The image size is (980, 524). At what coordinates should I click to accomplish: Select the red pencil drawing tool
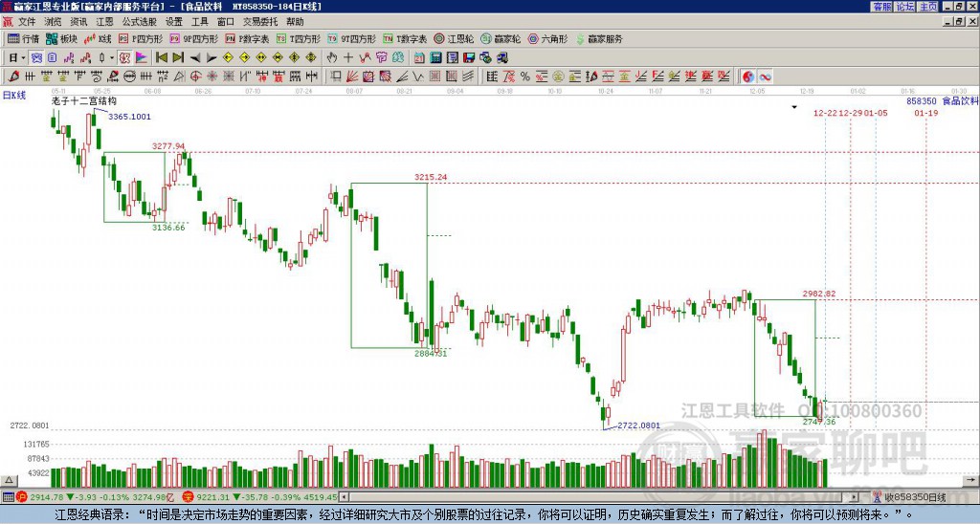13,76
